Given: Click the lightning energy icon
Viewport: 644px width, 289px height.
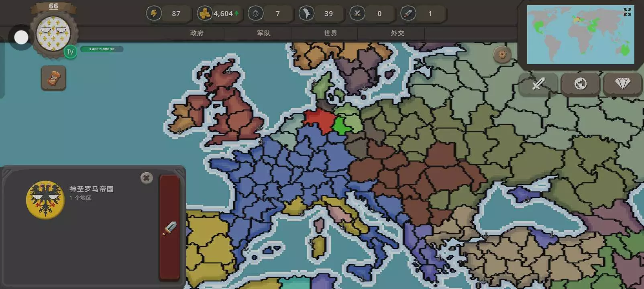Looking at the screenshot, I should (154, 14).
